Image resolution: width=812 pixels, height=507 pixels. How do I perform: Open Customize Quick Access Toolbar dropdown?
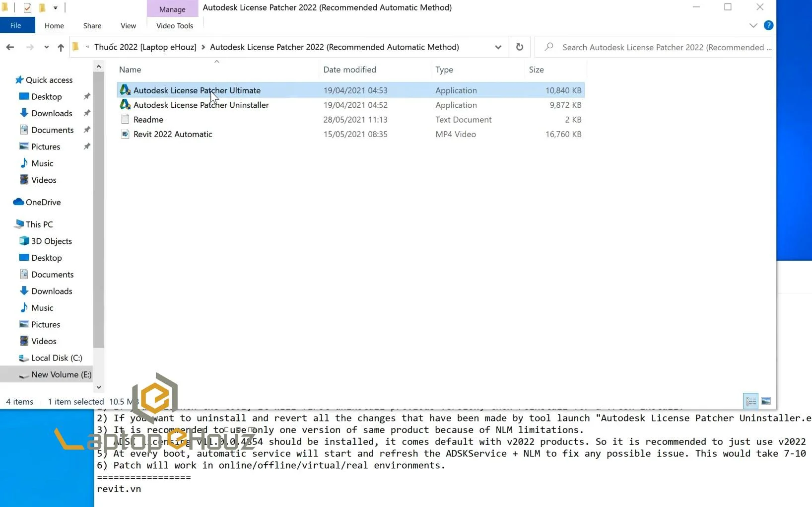pyautogui.click(x=55, y=7)
